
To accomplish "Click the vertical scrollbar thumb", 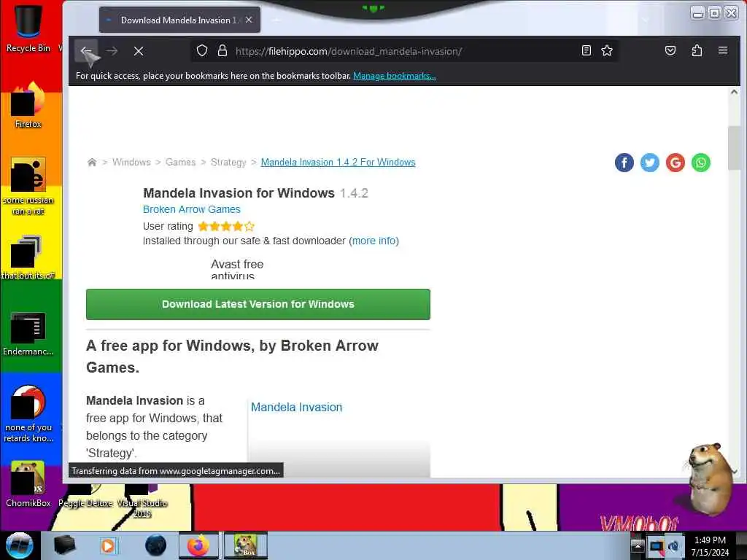I will click(734, 147).
